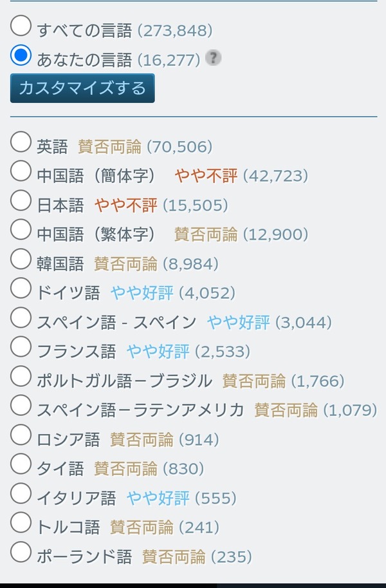
Task: Click the question mark help icon
Action: 213,59
